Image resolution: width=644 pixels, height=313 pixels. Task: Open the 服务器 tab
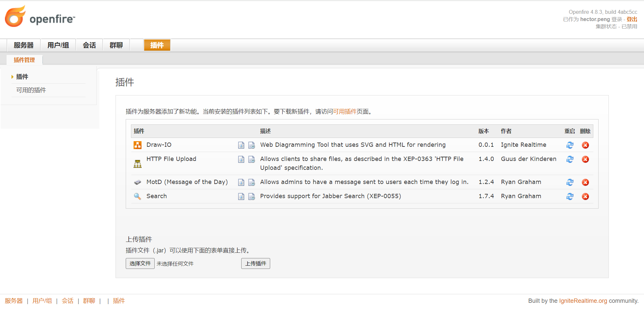[x=24, y=45]
